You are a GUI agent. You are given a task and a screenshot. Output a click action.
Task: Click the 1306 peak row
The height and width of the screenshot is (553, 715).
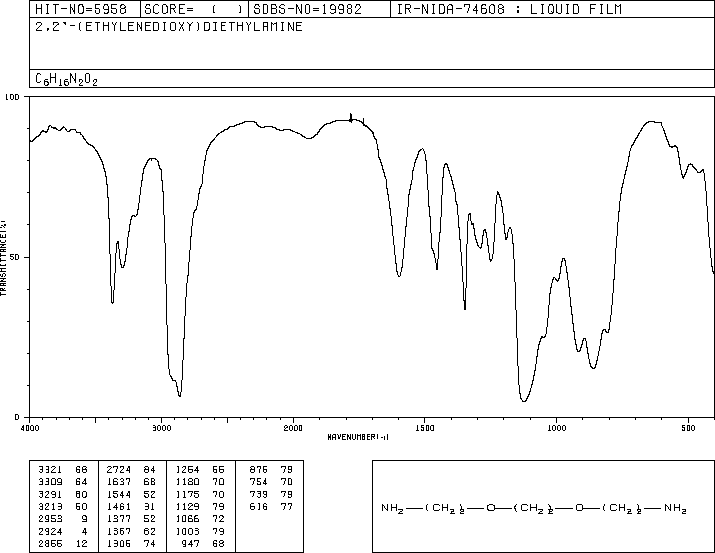pyautogui.click(x=131, y=543)
